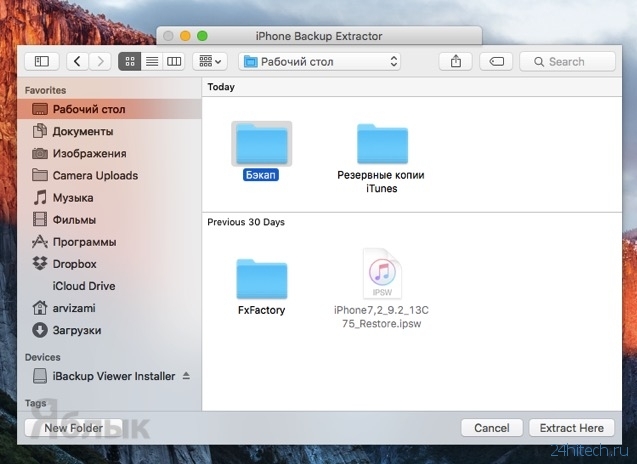This screenshot has height=464, width=637.
Task: Select Документы in the sidebar
Action: [82, 131]
